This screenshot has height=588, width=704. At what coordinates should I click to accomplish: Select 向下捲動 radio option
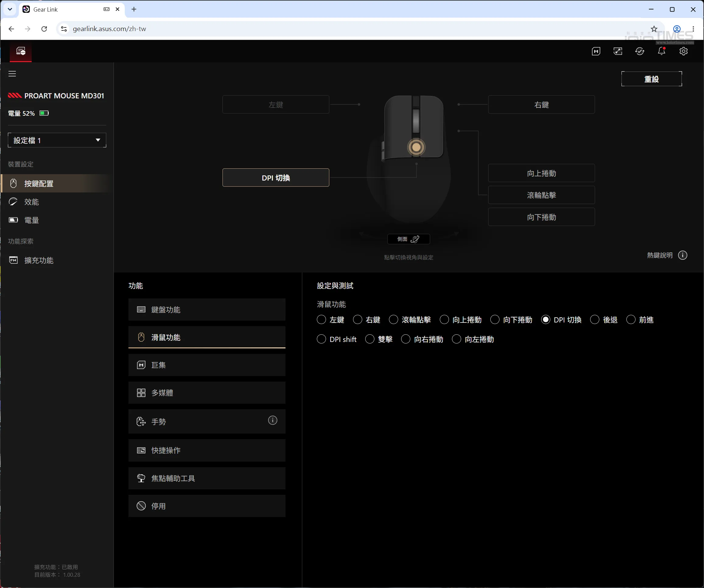click(x=495, y=320)
